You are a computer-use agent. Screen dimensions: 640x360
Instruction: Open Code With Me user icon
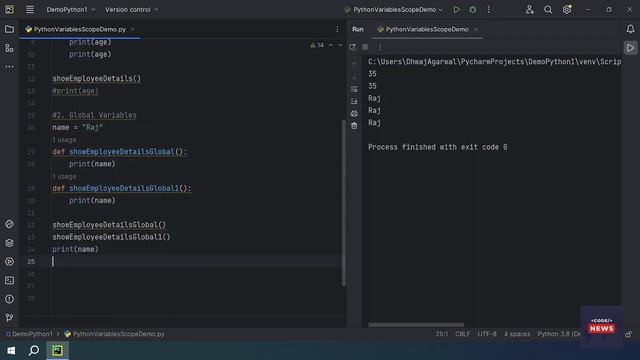tap(529, 9)
